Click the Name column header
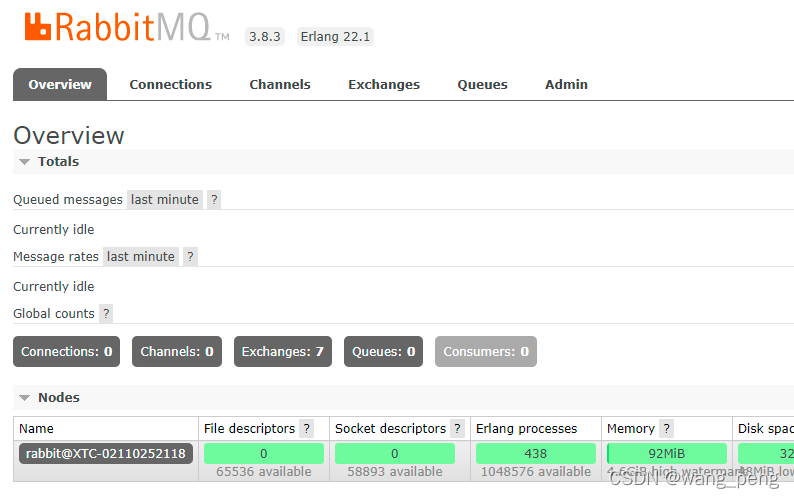The width and height of the screenshot is (794, 498). [36, 429]
